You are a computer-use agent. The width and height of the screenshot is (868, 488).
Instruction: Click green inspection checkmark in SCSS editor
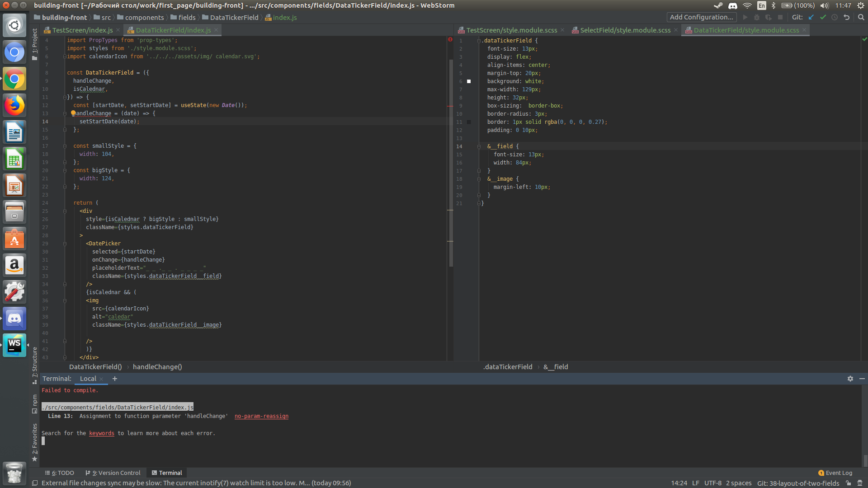click(864, 40)
